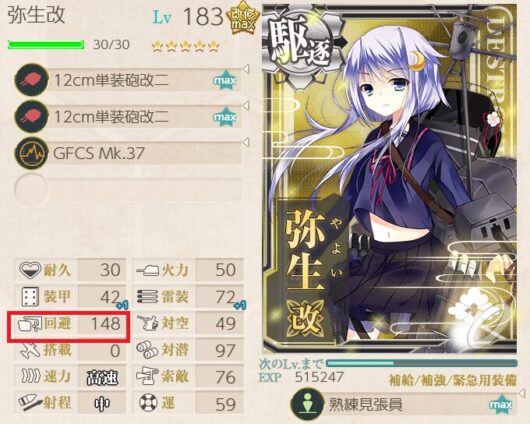Click the first 12cm単装砲改二 gun icon
This screenshot has height=424, width=530.
point(31,80)
